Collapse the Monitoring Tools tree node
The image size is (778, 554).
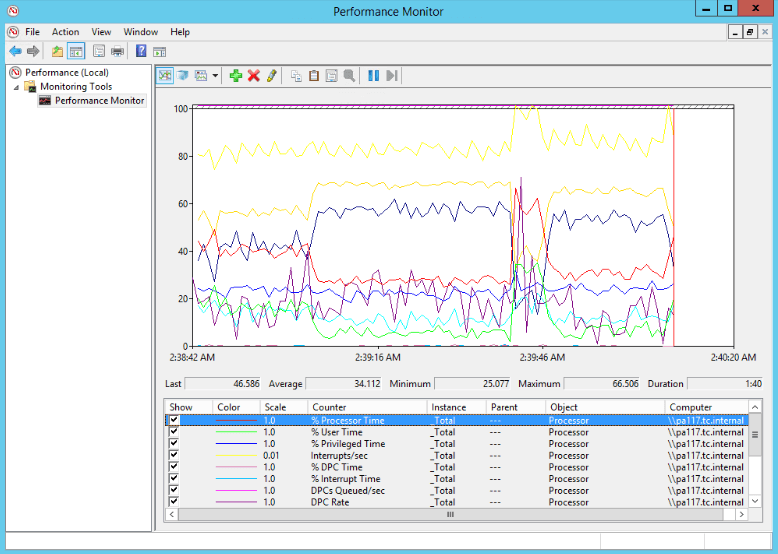tap(16, 87)
